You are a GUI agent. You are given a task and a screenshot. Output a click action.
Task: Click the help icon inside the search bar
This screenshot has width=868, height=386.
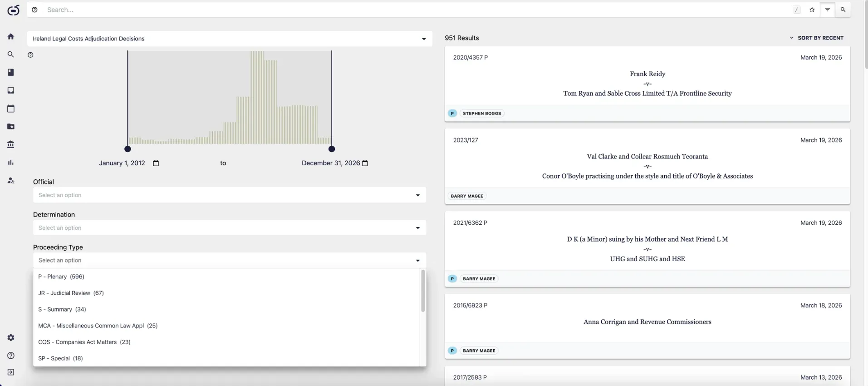click(x=34, y=10)
